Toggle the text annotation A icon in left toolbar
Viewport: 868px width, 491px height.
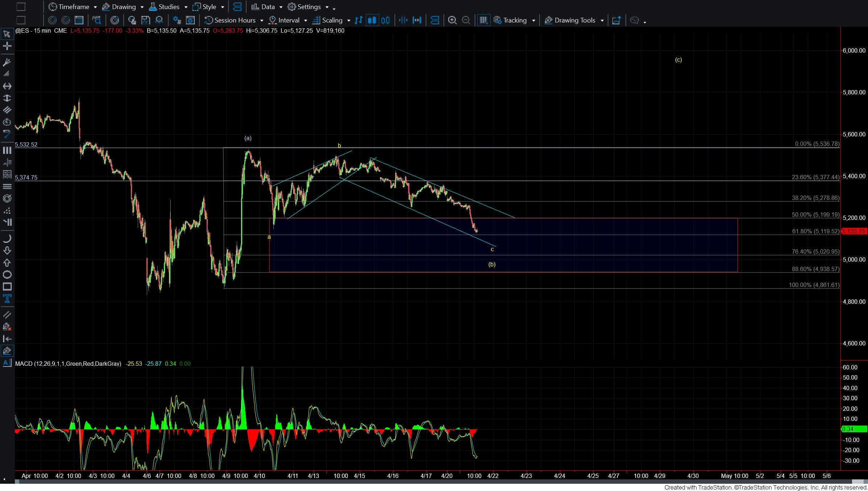tap(7, 363)
